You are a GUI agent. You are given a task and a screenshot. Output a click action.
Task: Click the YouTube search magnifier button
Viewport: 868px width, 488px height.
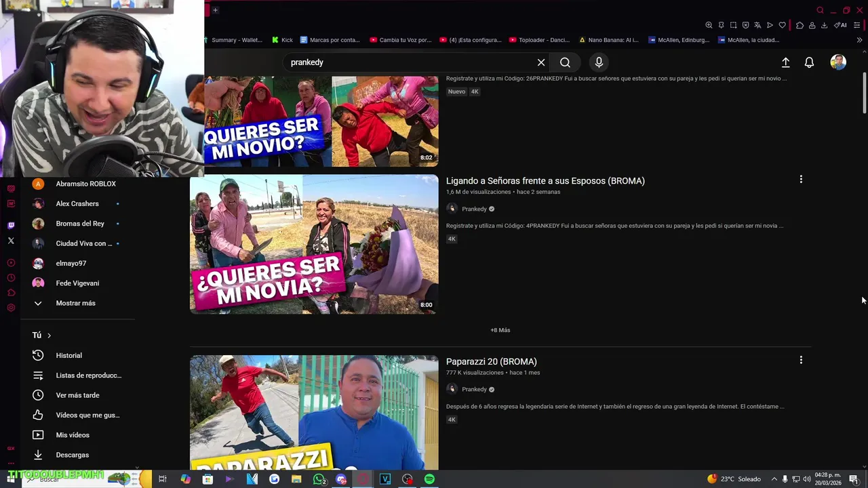click(x=565, y=62)
